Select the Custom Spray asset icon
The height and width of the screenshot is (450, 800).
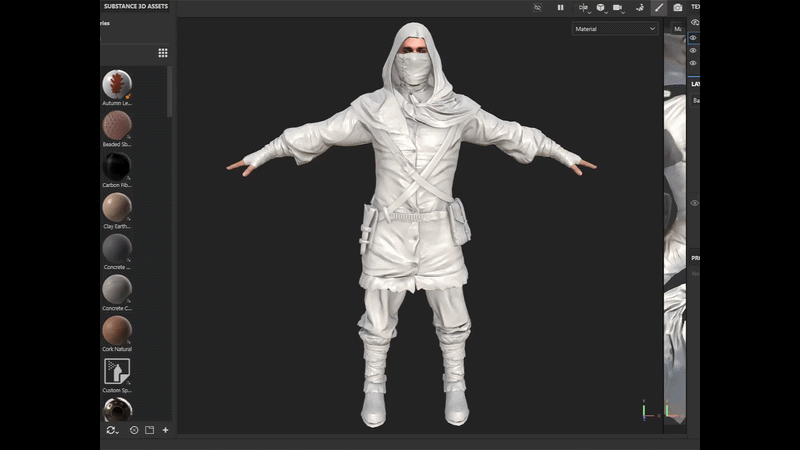117,371
